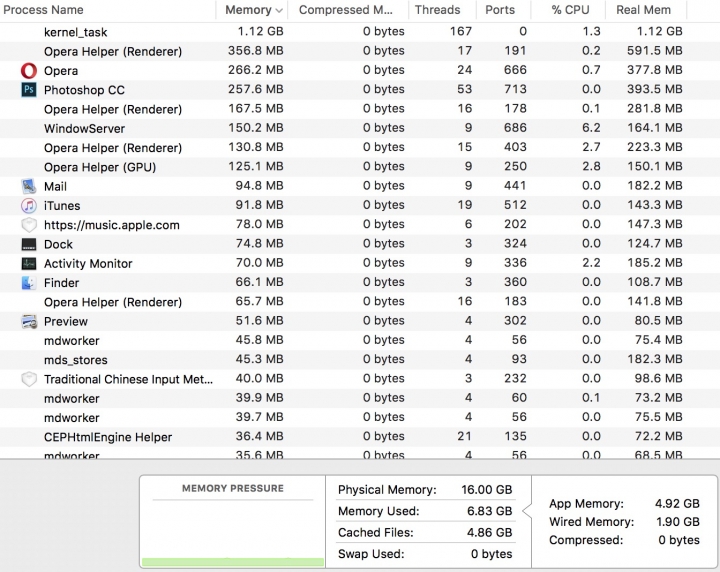The image size is (720, 572).
Task: Select mdworker using 39.9 MB
Action: (360, 398)
